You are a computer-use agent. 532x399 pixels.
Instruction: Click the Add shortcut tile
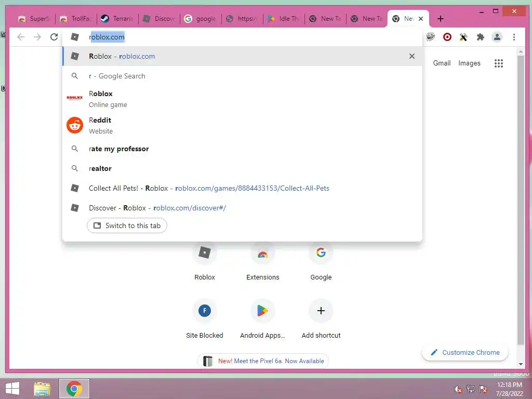tap(321, 319)
